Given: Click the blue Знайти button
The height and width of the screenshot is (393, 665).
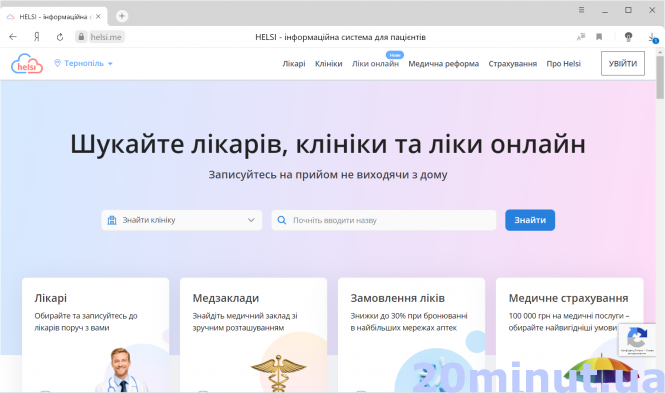Looking at the screenshot, I should [530, 220].
